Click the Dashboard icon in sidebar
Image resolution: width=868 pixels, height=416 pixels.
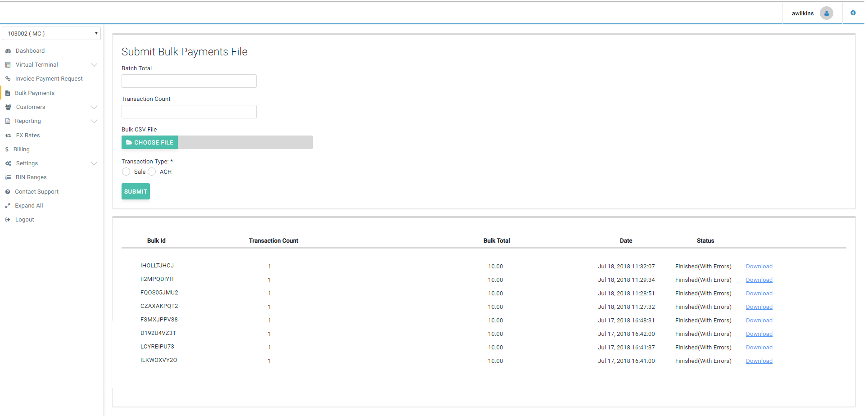8,51
